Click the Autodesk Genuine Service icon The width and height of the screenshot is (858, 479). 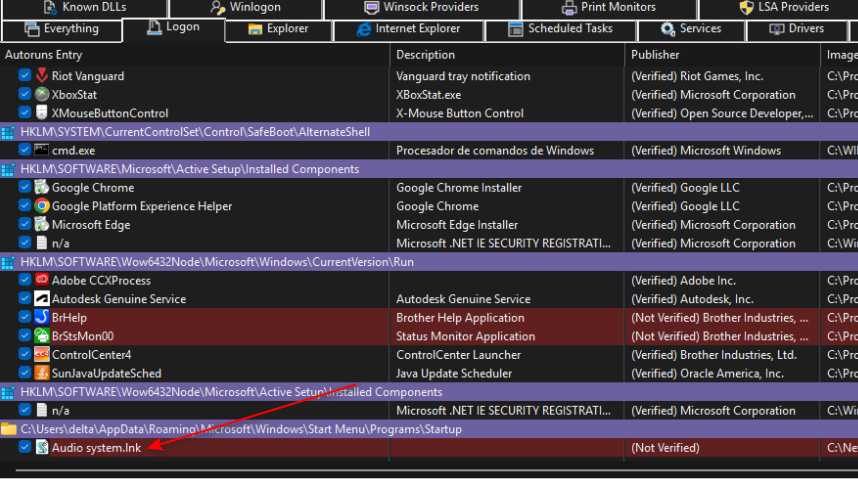(42, 299)
